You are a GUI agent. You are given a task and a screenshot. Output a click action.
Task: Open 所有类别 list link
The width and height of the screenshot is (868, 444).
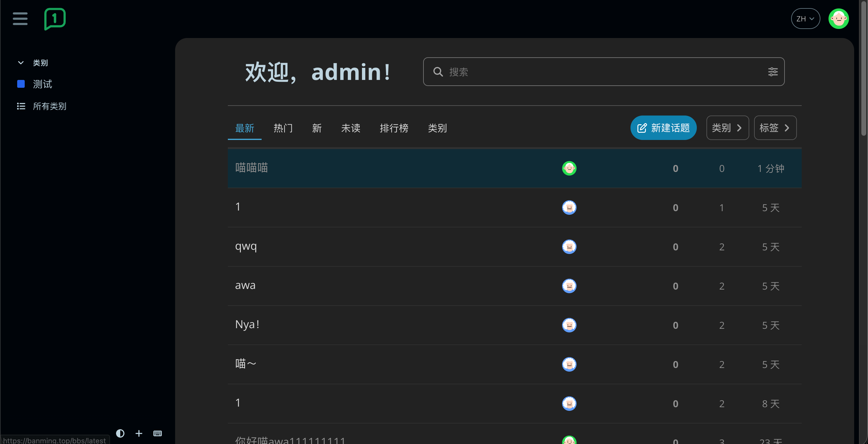click(x=49, y=106)
